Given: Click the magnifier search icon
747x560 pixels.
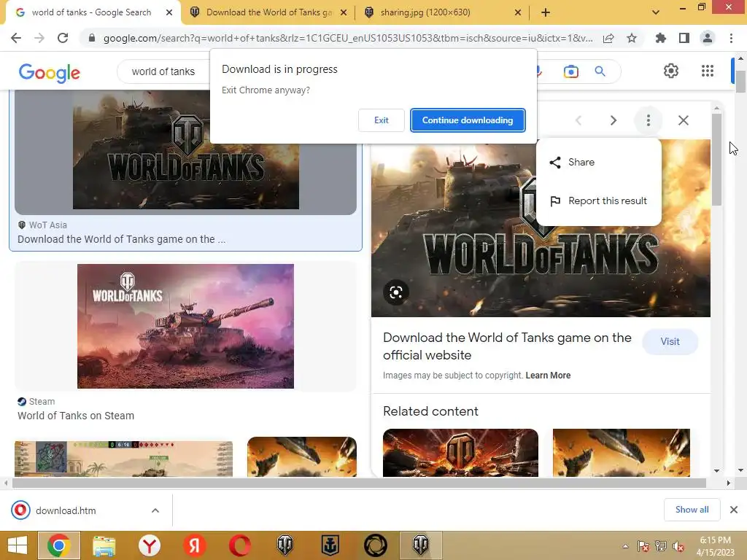Looking at the screenshot, I should click(x=600, y=71).
